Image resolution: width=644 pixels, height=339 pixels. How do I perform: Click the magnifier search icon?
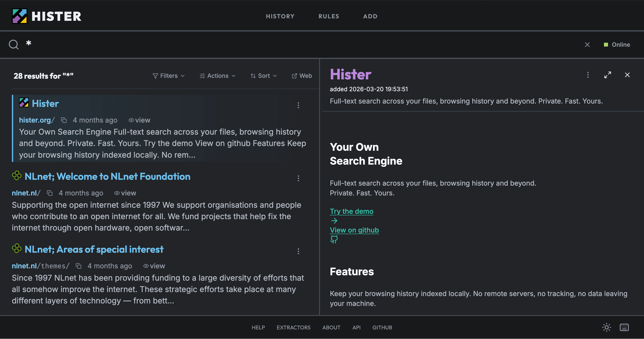tap(13, 45)
